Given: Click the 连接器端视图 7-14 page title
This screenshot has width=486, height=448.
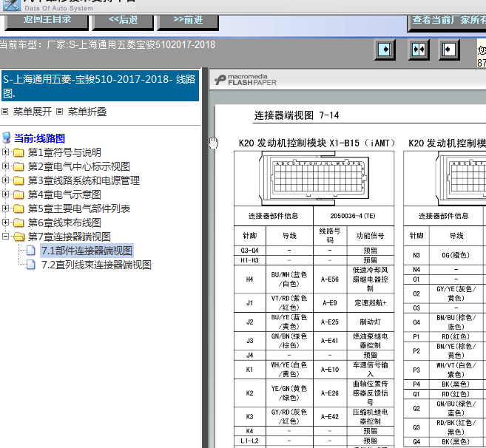Looking at the screenshot, I should (x=297, y=115).
